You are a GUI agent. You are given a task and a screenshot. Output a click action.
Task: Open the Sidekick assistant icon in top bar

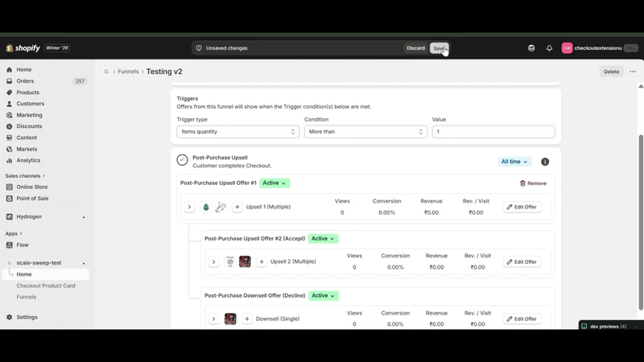point(531,48)
